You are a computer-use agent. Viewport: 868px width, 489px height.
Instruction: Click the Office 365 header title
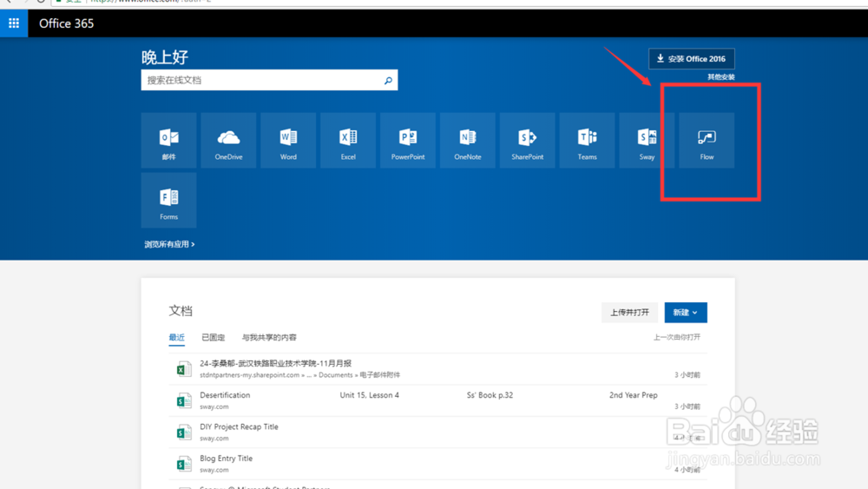coord(67,23)
